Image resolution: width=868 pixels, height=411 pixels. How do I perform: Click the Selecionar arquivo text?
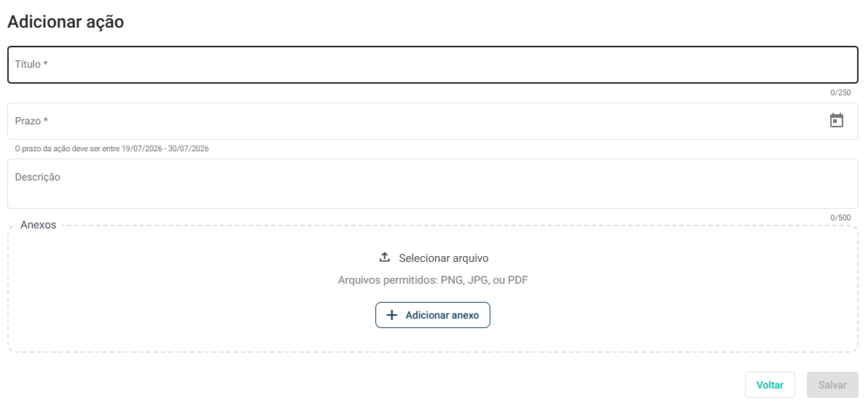[443, 258]
